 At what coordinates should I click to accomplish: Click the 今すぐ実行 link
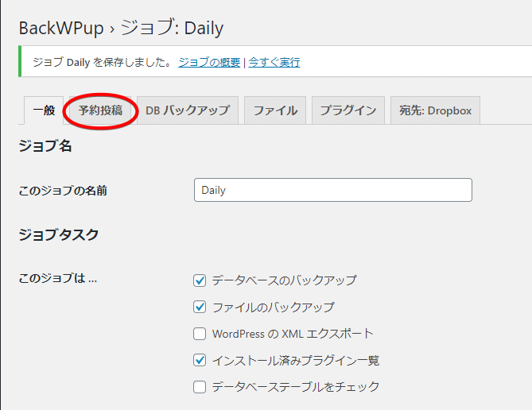pos(274,63)
